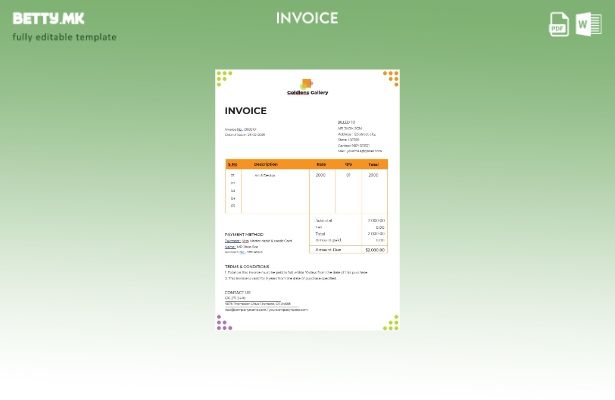The height and width of the screenshot is (400, 615).
Task: Click the Word document format icon
Action: tap(588, 24)
